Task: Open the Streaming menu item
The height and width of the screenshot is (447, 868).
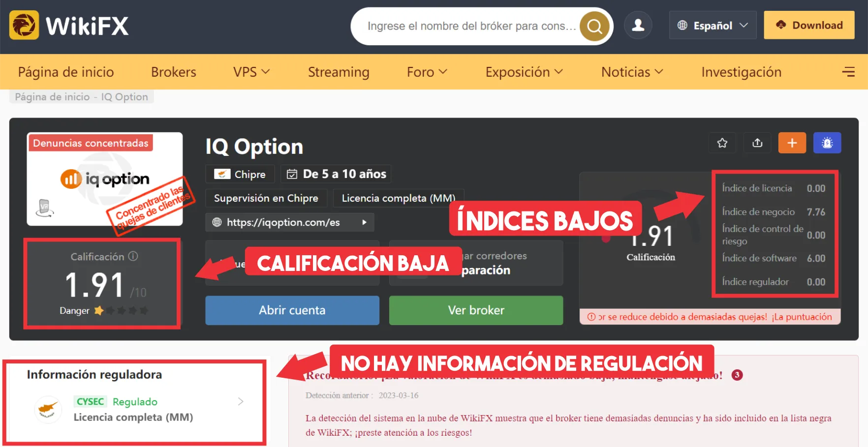Action: click(x=339, y=72)
